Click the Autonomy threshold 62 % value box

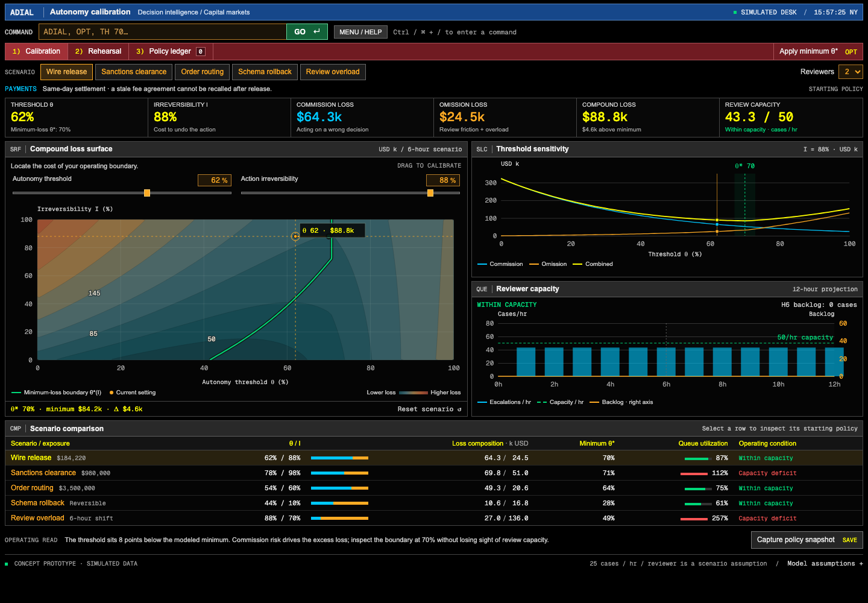(x=215, y=180)
